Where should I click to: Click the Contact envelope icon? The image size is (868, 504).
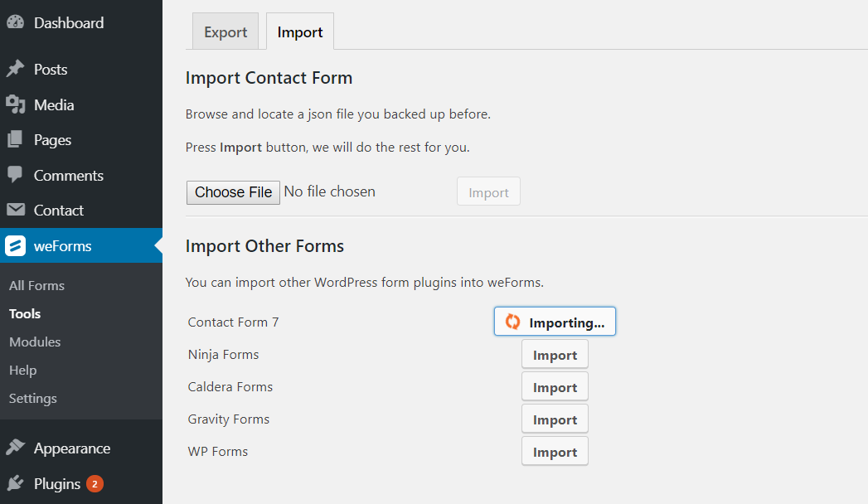[x=16, y=210]
